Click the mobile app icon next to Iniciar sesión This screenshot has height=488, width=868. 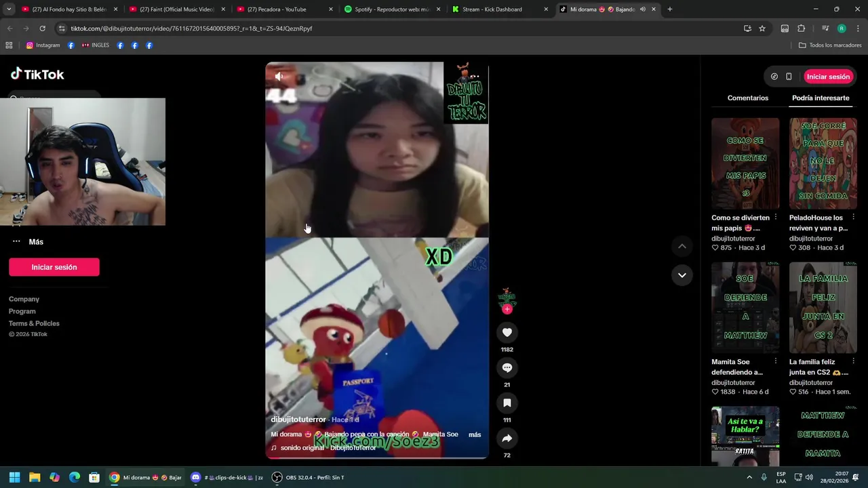pos(789,77)
